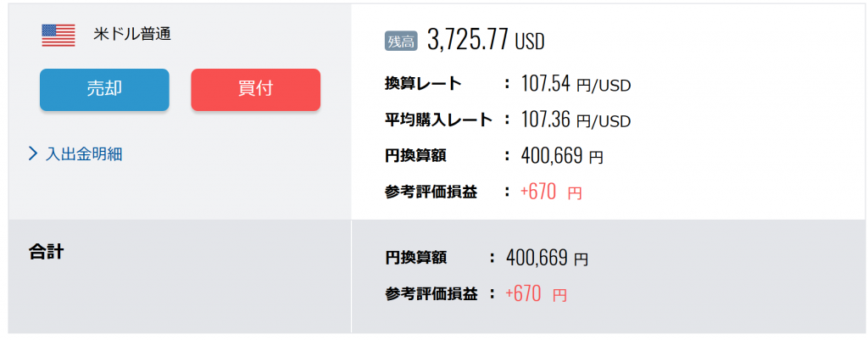The image size is (868, 340).
Task: Click the 円換算額 label in USD row
Action: 415,156
